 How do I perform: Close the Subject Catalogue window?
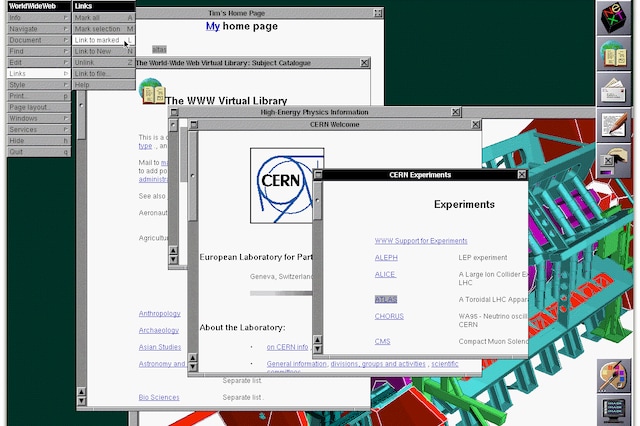click(x=364, y=63)
